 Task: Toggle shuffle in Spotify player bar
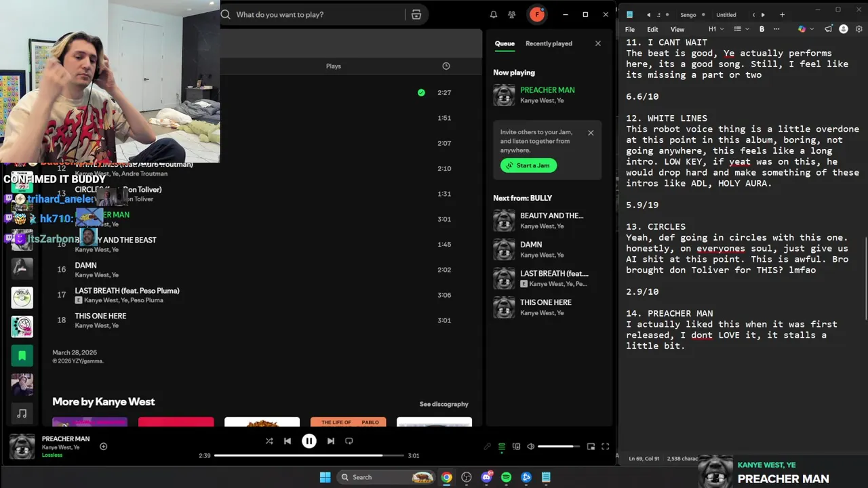(x=269, y=441)
